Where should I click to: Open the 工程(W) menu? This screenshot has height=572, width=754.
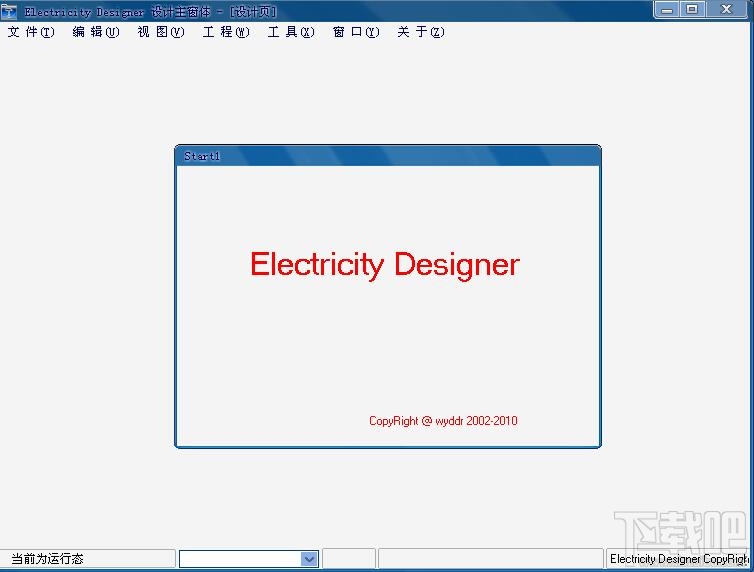[226, 32]
